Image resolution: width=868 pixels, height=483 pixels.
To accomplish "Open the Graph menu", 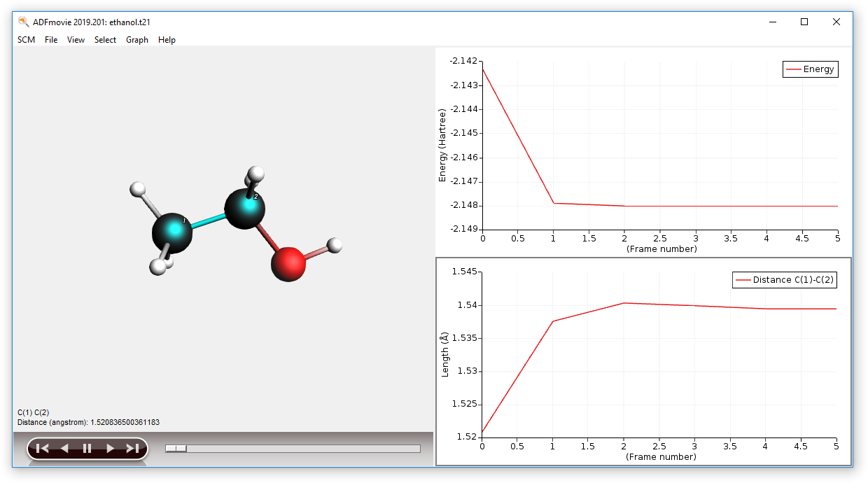I will (137, 40).
